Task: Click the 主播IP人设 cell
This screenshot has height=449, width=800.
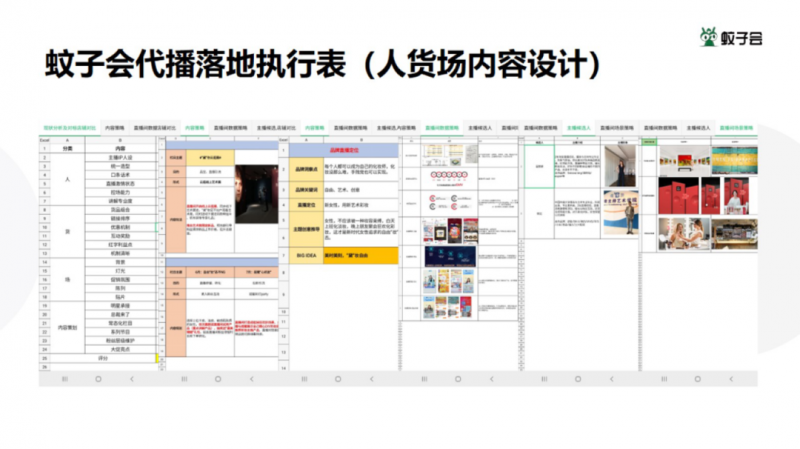Action: pos(120,158)
